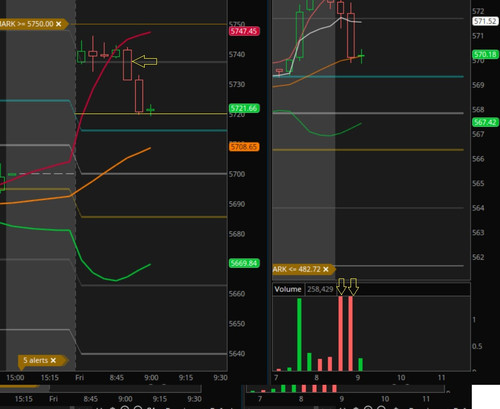Remove the ARK <= 482.72 alert
The width and height of the screenshot is (500, 409).
tap(326, 269)
